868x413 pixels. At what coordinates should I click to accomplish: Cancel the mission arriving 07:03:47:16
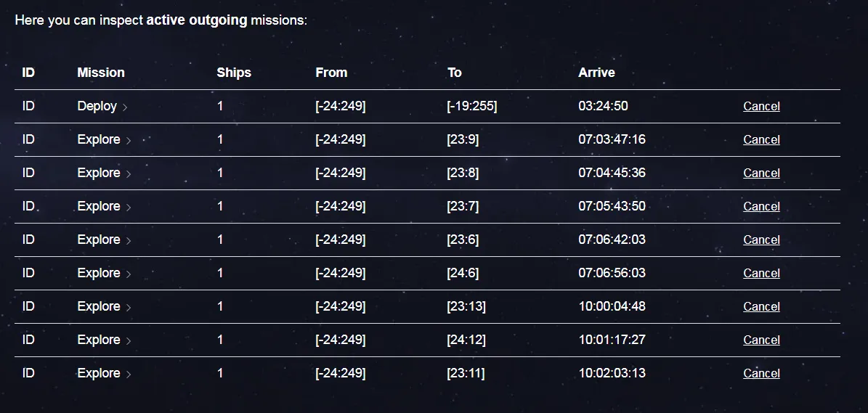[761, 139]
